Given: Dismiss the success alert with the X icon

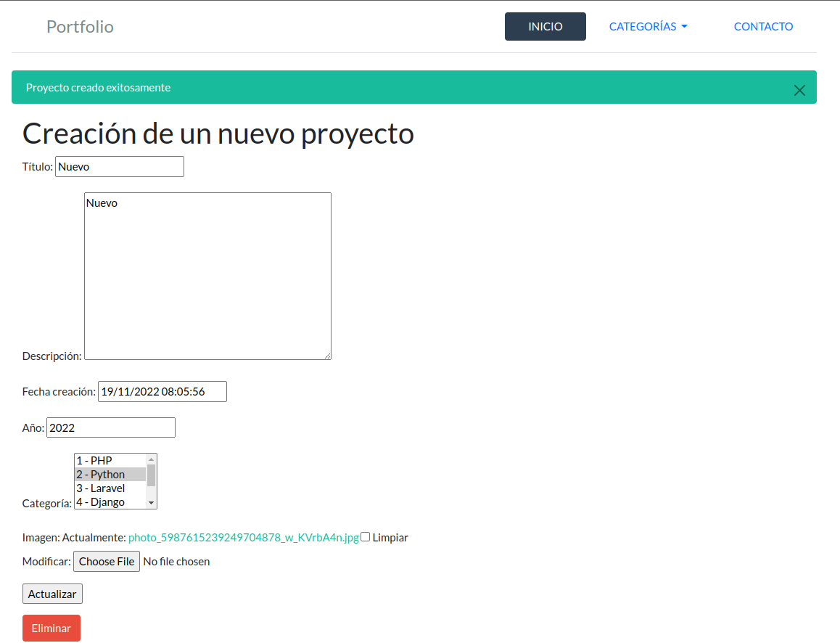Looking at the screenshot, I should 799,90.
